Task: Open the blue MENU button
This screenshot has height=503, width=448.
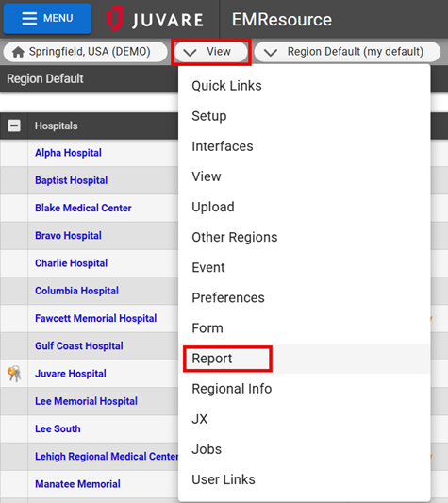Action: pyautogui.click(x=47, y=18)
